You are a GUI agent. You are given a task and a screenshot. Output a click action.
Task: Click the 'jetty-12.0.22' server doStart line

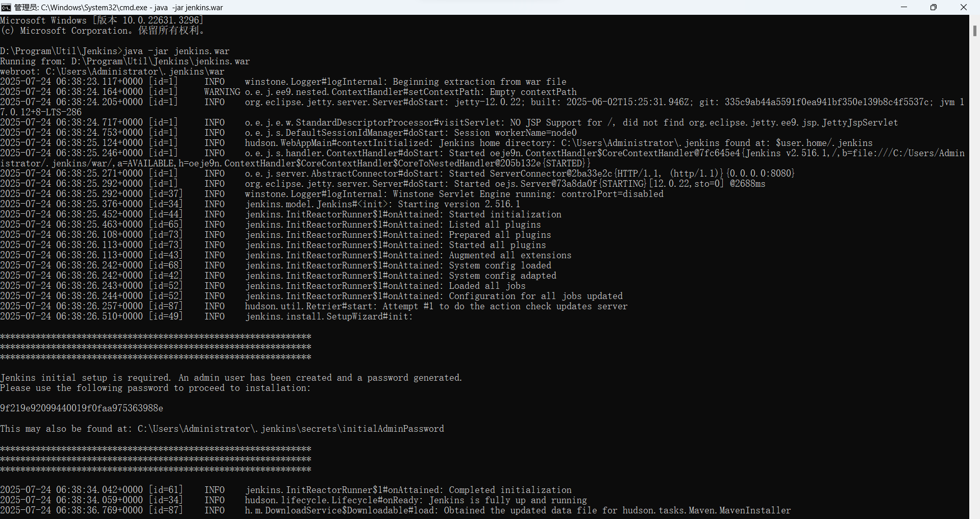pos(482,107)
